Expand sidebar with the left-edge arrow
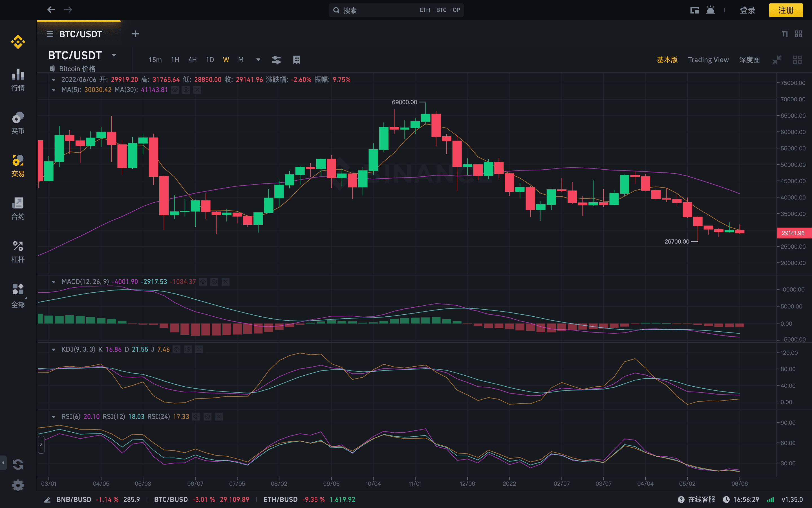 (x=3, y=463)
